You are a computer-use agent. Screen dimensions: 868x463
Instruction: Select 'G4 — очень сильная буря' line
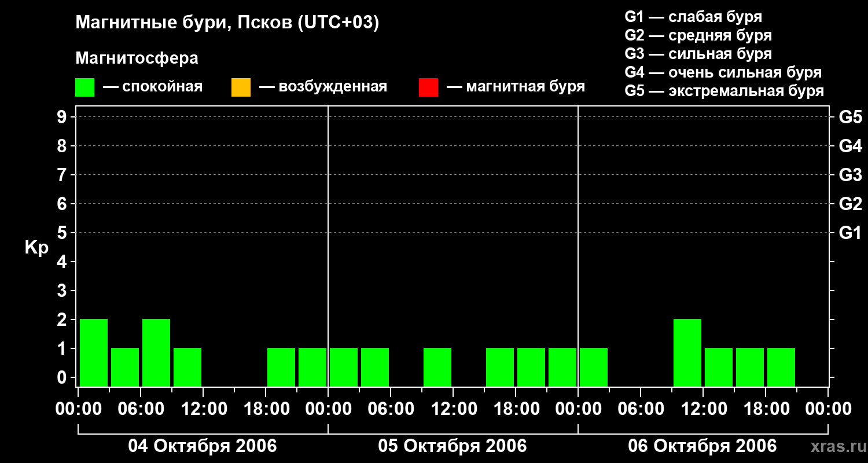(723, 72)
